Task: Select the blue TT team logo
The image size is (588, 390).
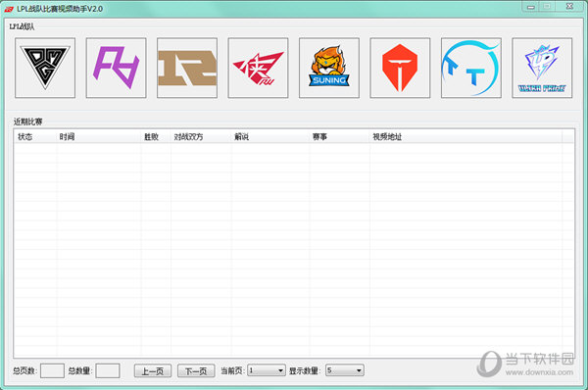Action: coord(471,68)
